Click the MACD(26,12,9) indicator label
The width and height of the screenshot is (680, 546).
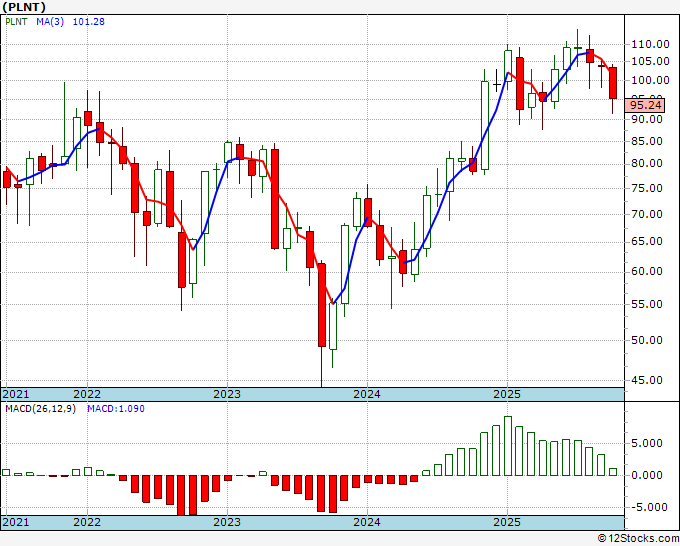click(x=40, y=409)
